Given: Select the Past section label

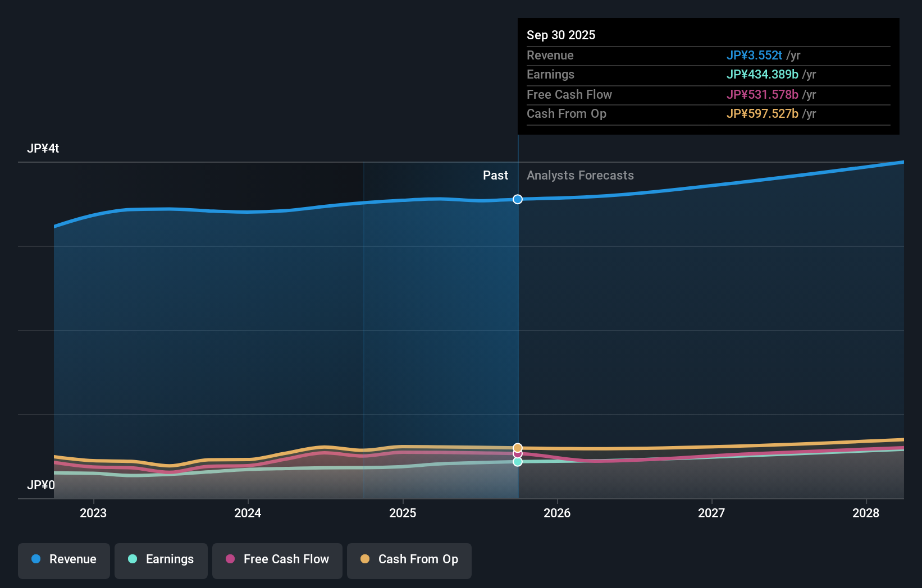Looking at the screenshot, I should pyautogui.click(x=495, y=175).
